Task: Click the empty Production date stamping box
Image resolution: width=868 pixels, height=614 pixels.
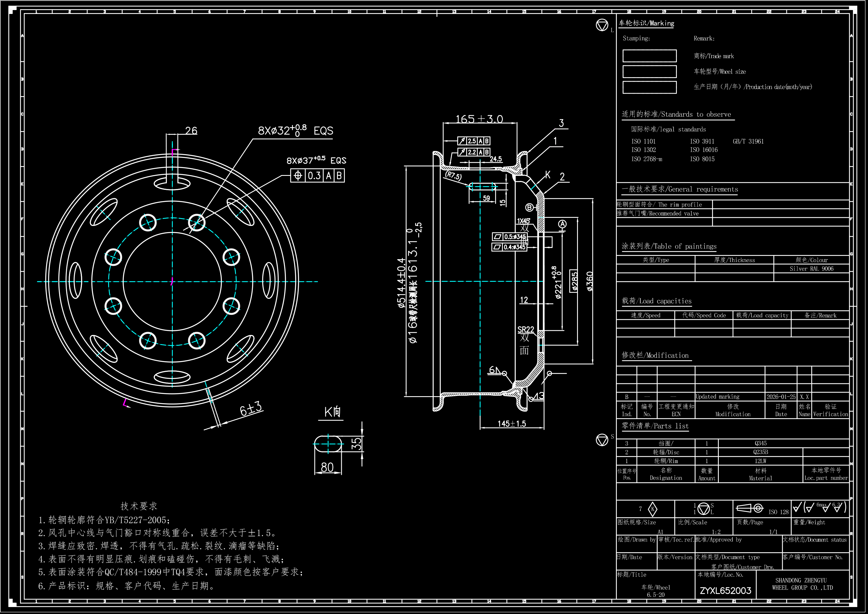Action: tap(649, 87)
